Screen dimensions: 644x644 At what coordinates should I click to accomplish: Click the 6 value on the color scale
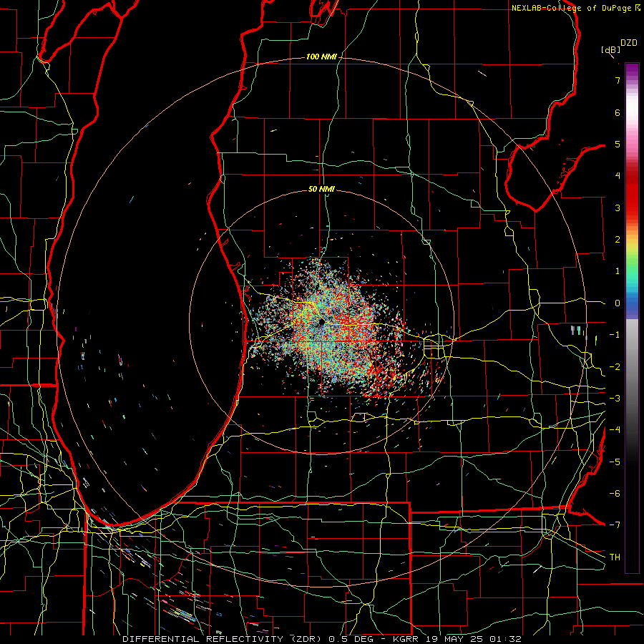pos(618,112)
